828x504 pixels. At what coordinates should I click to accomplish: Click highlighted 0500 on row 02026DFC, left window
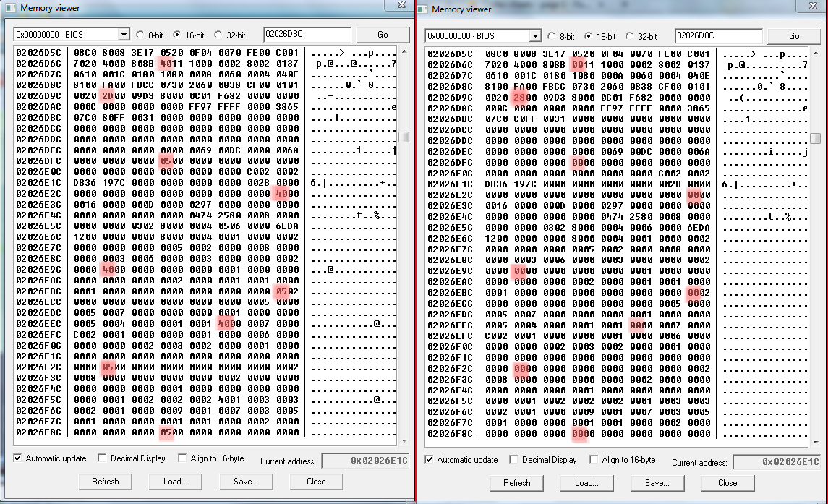[171, 161]
